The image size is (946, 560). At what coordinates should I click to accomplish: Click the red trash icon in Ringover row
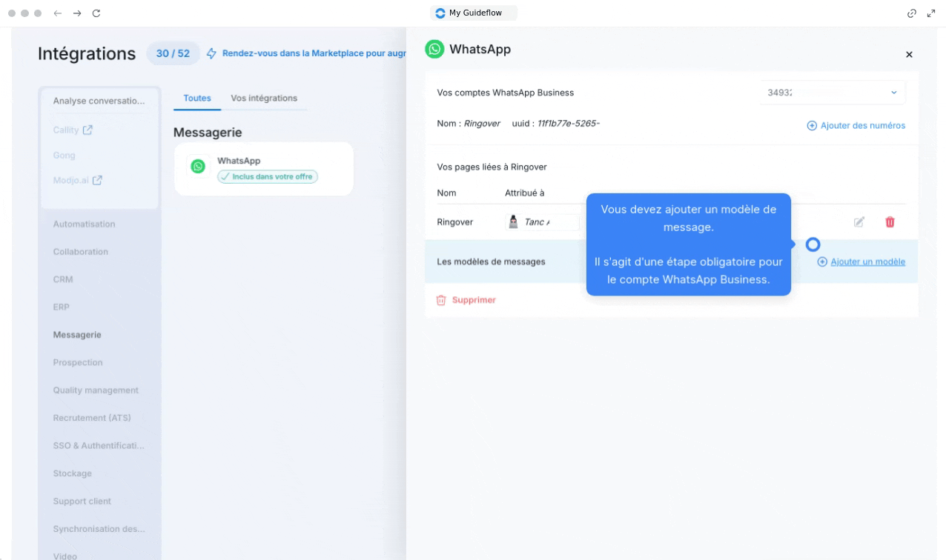point(890,221)
